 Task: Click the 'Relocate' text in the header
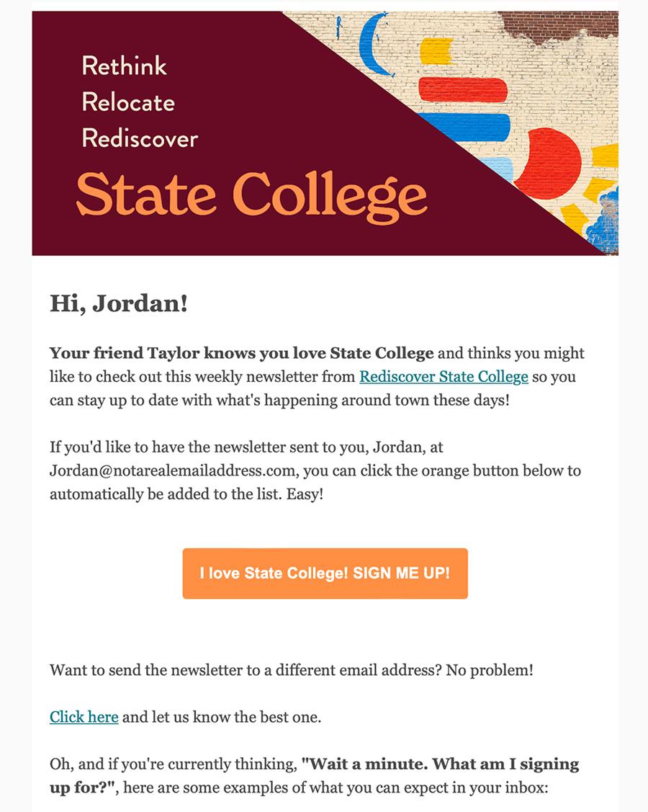(128, 102)
